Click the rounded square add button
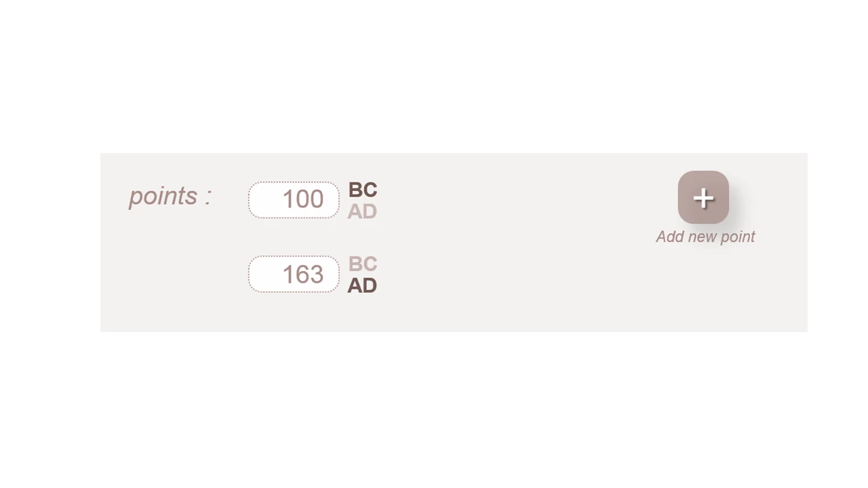The image size is (868, 488). pos(703,197)
